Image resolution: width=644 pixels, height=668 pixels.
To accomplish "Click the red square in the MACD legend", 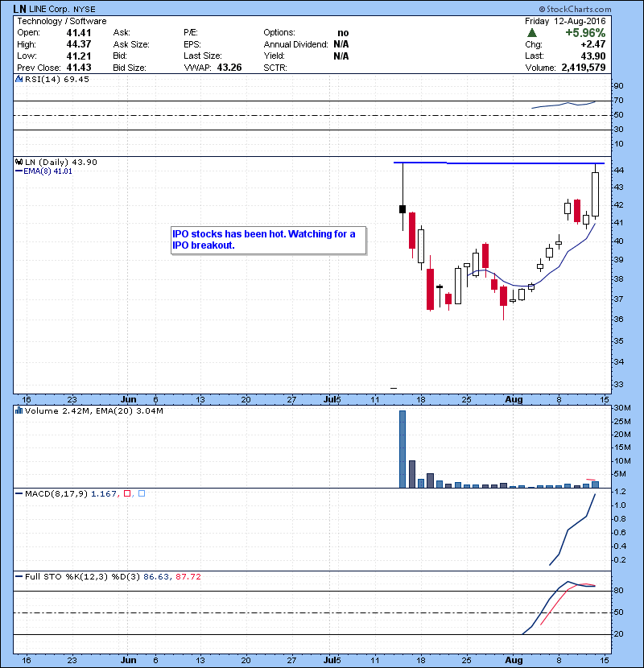I will [x=127, y=493].
